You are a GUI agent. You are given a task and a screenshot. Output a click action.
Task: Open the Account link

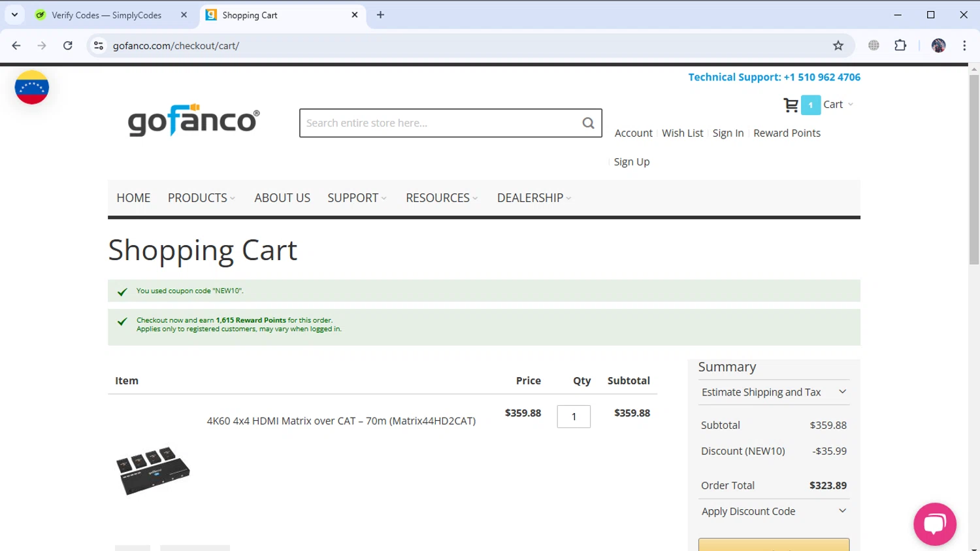(x=633, y=133)
